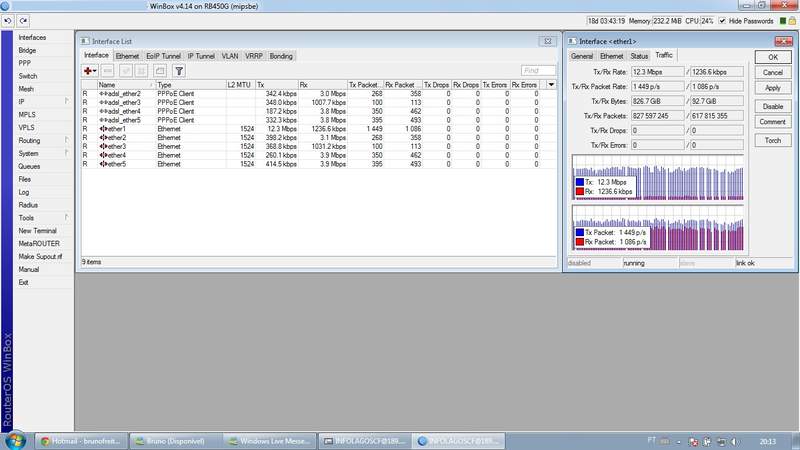Image resolution: width=800 pixels, height=450 pixels.
Task: Open the Windows Start orb
Action: pyautogui.click(x=15, y=440)
